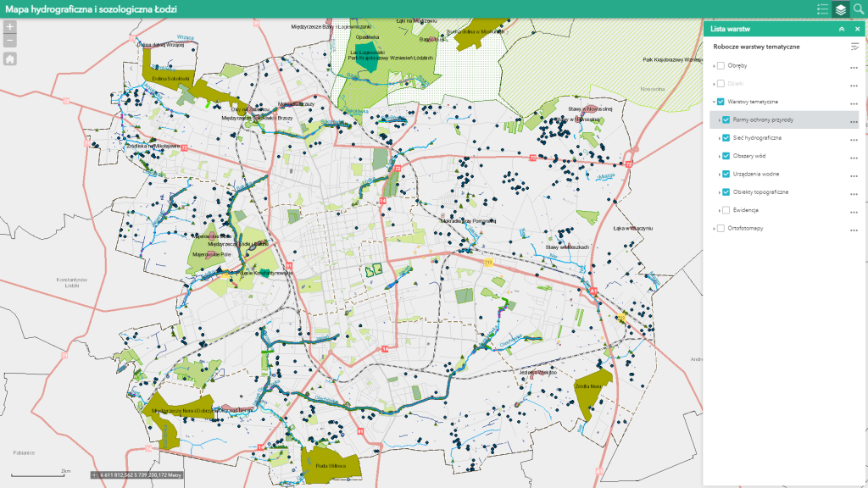Open the legend panel icon

(x=821, y=9)
